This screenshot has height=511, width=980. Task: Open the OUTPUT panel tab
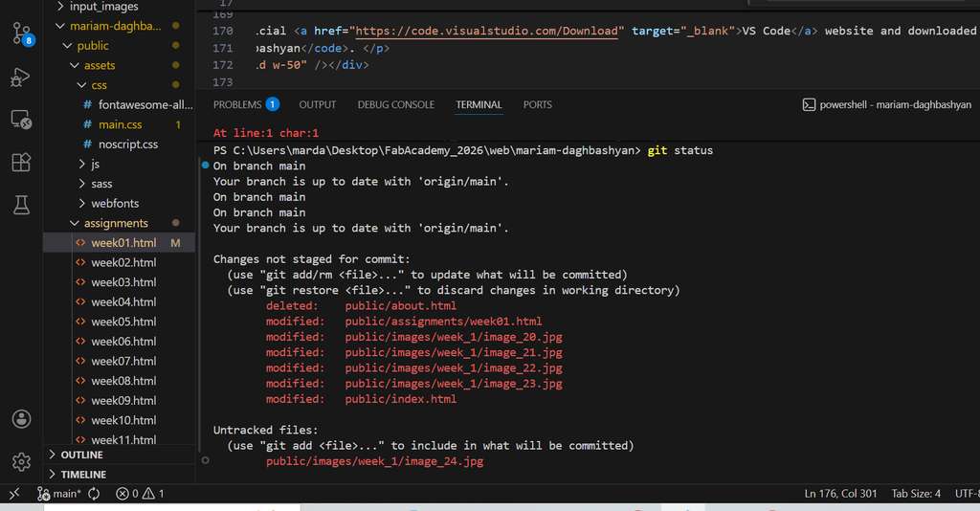[x=317, y=104]
